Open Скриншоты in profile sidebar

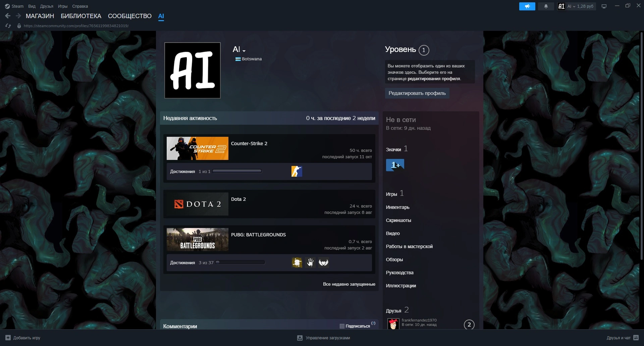click(398, 220)
